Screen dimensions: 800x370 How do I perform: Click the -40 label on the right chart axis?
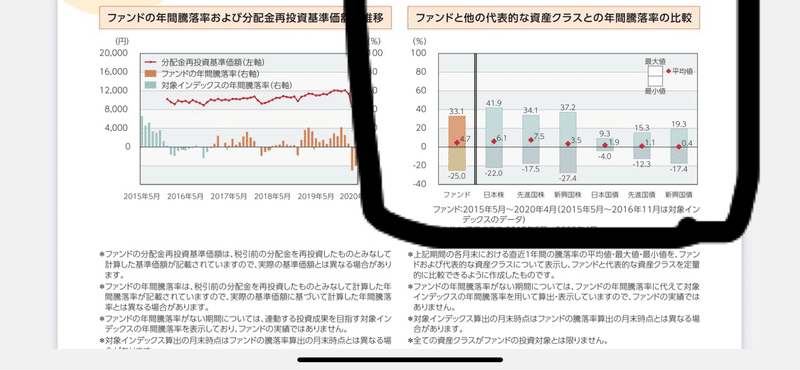click(420, 184)
